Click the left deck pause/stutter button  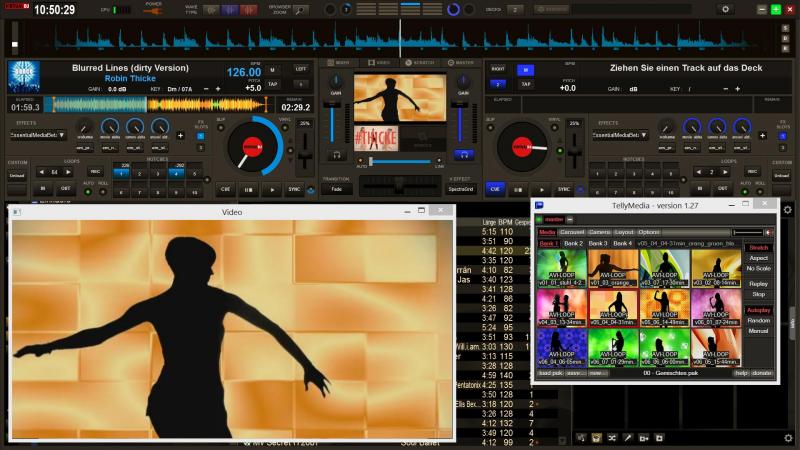point(249,188)
